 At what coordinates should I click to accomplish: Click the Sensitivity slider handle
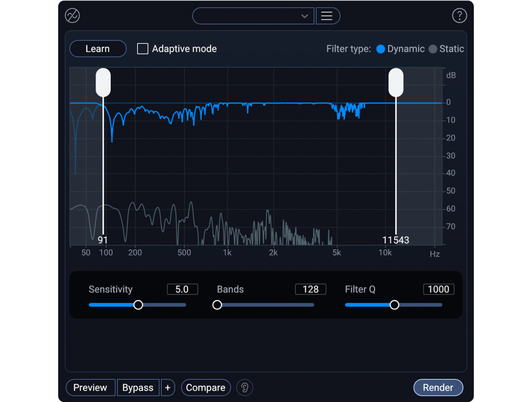[x=138, y=305]
